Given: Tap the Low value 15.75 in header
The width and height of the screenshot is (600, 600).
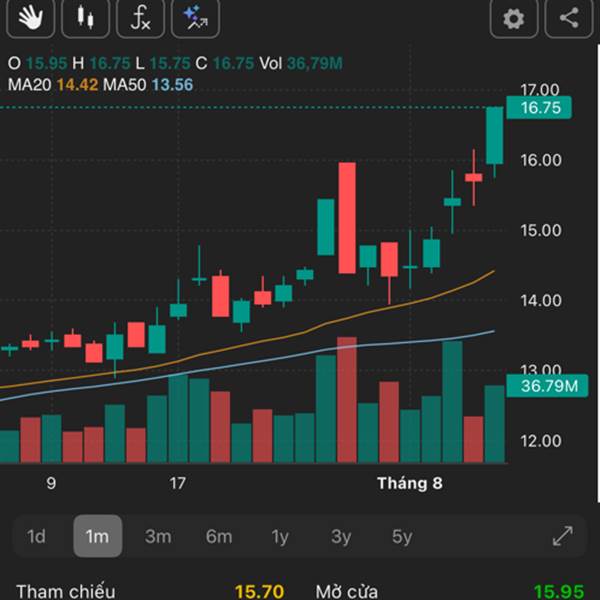Looking at the screenshot, I should tap(170, 63).
